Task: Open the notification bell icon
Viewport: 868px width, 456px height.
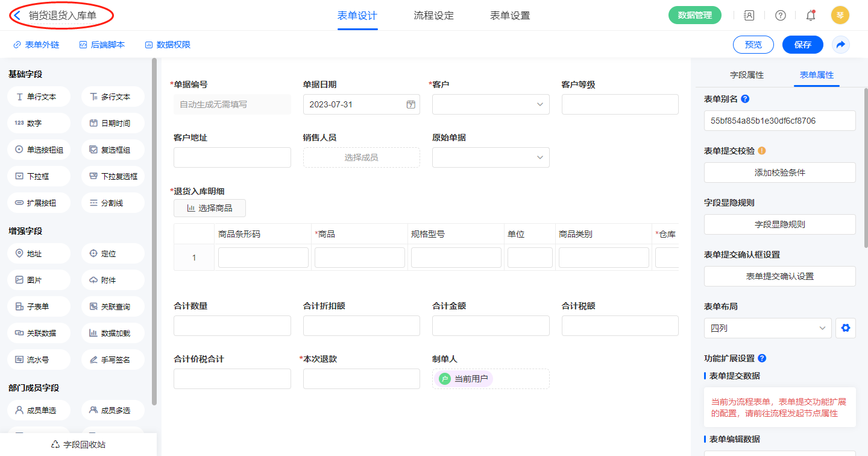Action: [x=811, y=16]
